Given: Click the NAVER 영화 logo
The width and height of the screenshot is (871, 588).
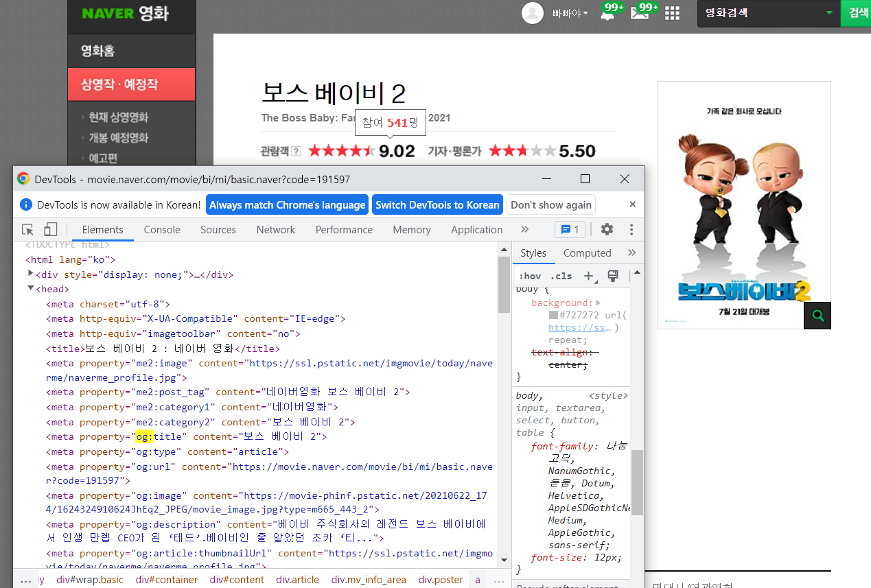Looking at the screenshot, I should tap(125, 14).
